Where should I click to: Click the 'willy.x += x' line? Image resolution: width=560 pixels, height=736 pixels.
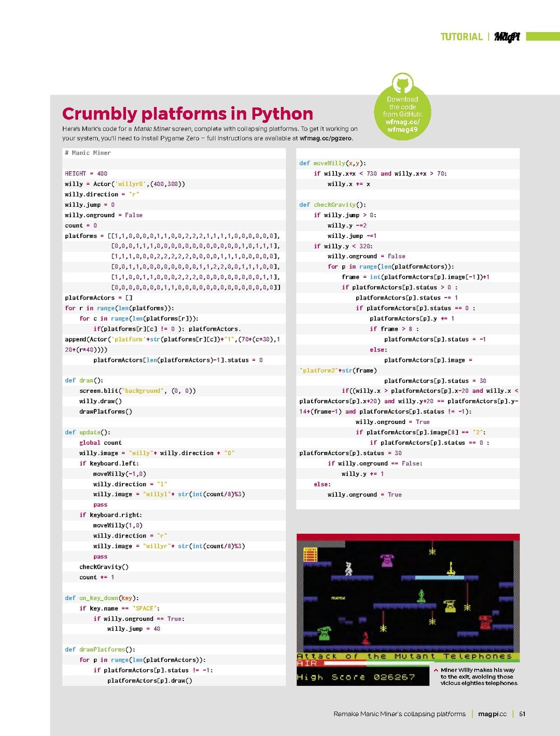click(349, 184)
